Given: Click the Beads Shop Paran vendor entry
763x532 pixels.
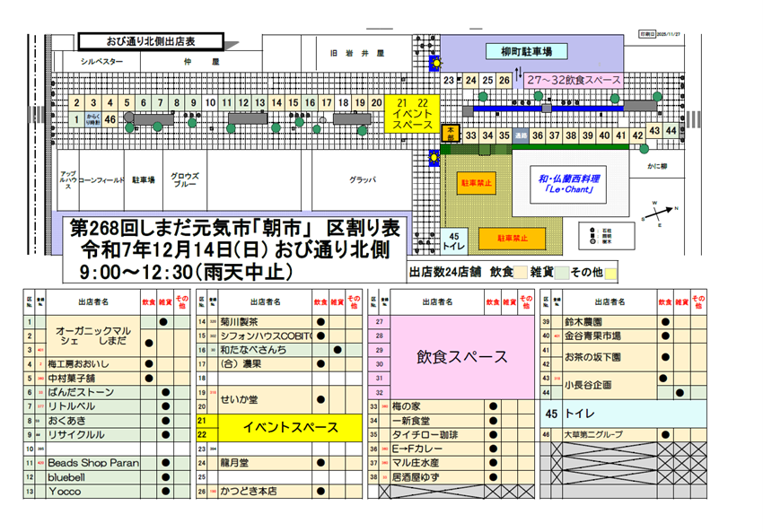Looking at the screenshot, I should [93, 463].
